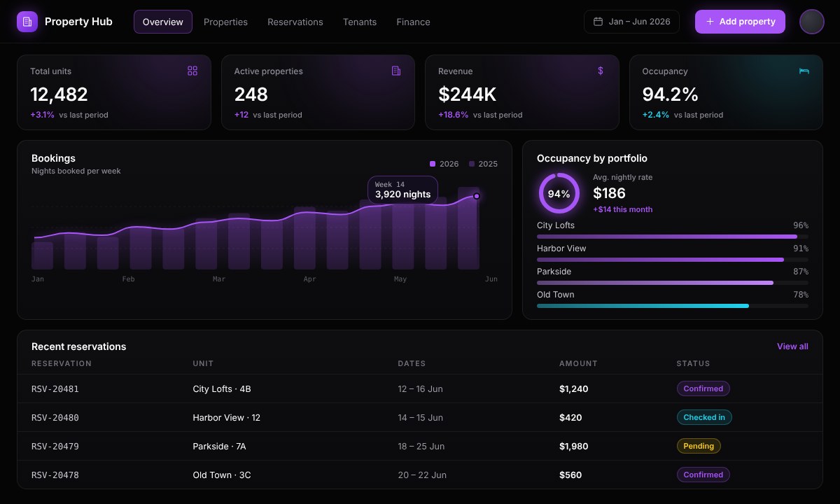Viewport: 840px width, 504px height.
Task: Click the Apr label on chart axis
Action: pyautogui.click(x=309, y=279)
